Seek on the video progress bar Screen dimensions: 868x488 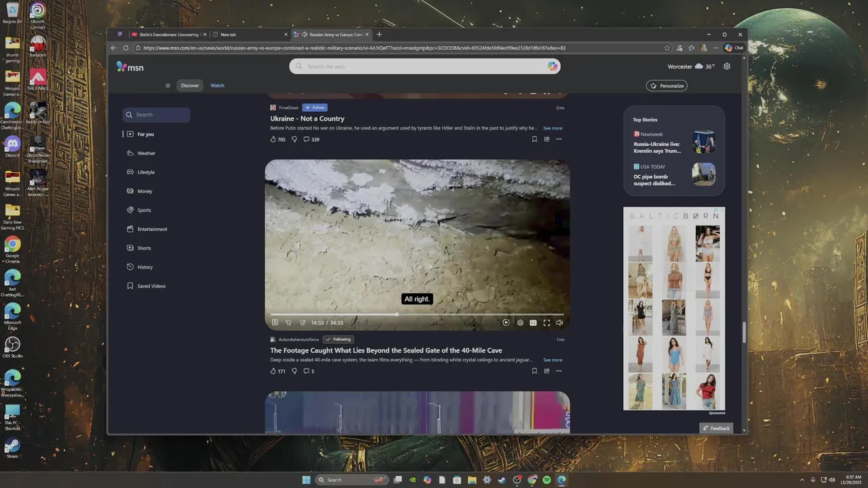pos(417,314)
